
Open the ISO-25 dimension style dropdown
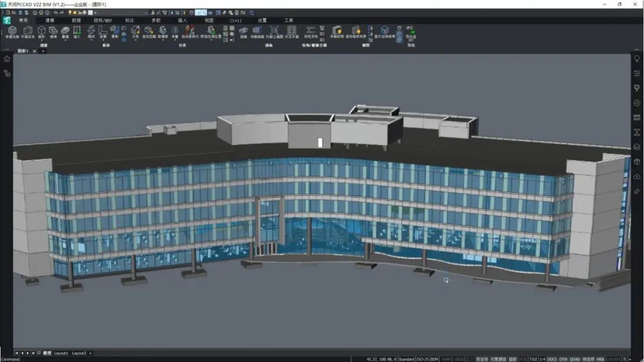pyautogui.click(x=423, y=359)
